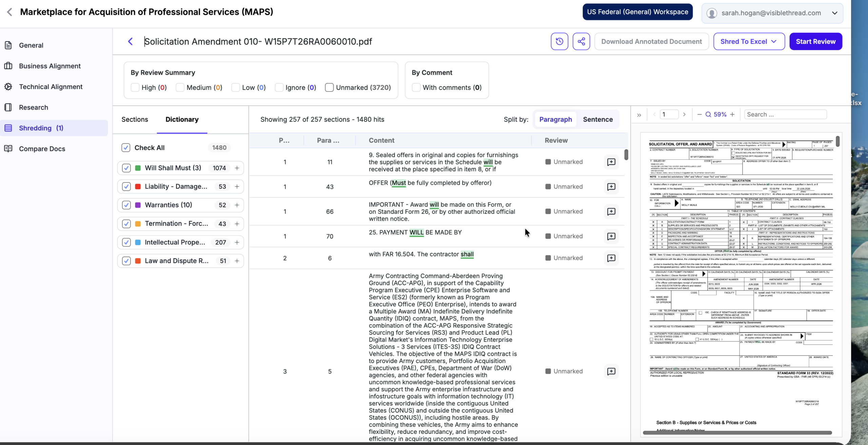Open Business Alignment briefcase icon
Screen dimensions: 868x445
(x=8, y=66)
